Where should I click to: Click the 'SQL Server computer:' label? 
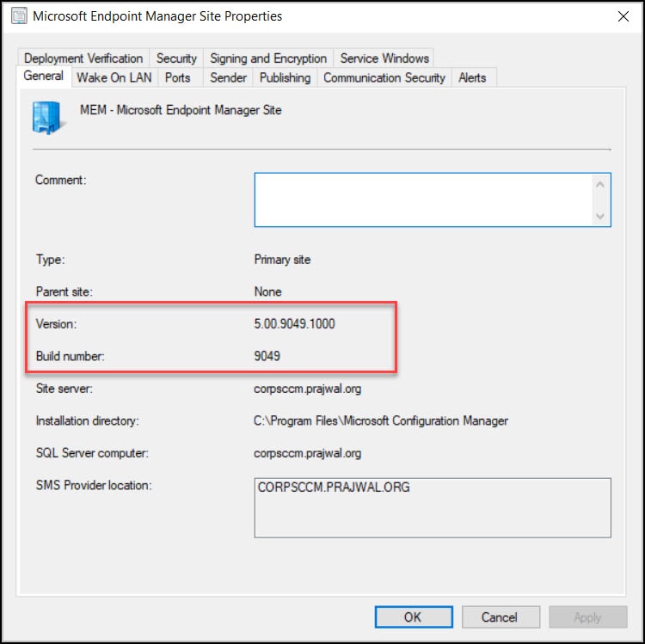(x=92, y=453)
